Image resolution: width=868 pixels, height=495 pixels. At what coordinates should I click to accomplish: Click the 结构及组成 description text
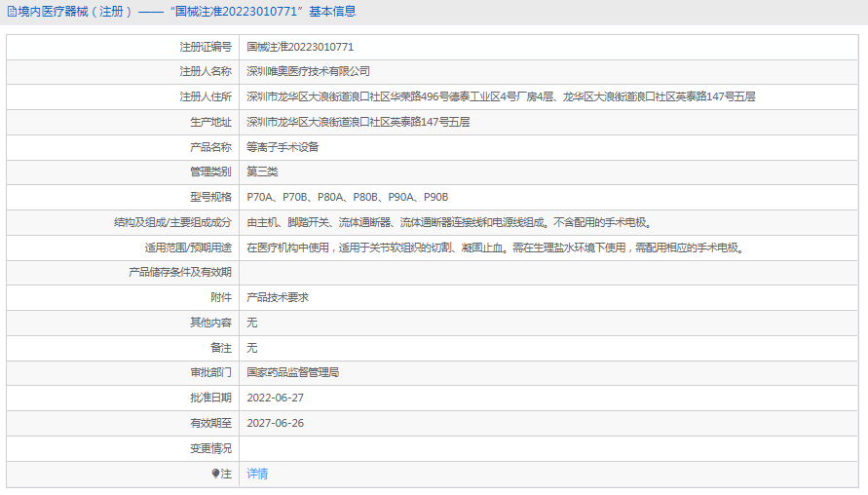pyautogui.click(x=448, y=222)
